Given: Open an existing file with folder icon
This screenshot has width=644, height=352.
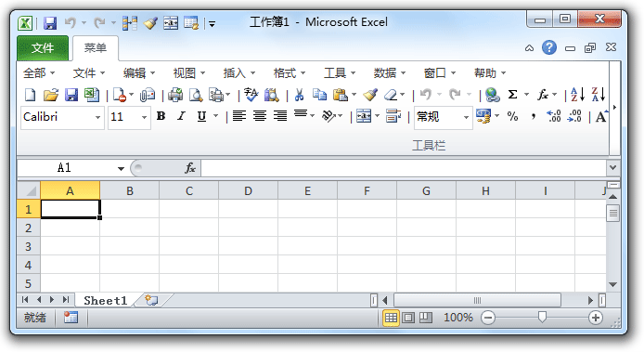Looking at the screenshot, I should (51, 95).
